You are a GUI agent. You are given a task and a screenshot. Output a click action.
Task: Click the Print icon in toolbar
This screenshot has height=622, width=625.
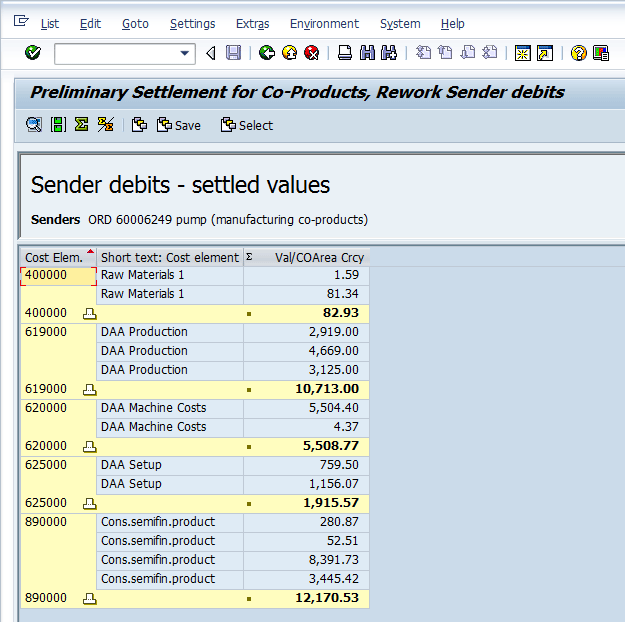pyautogui.click(x=345, y=53)
